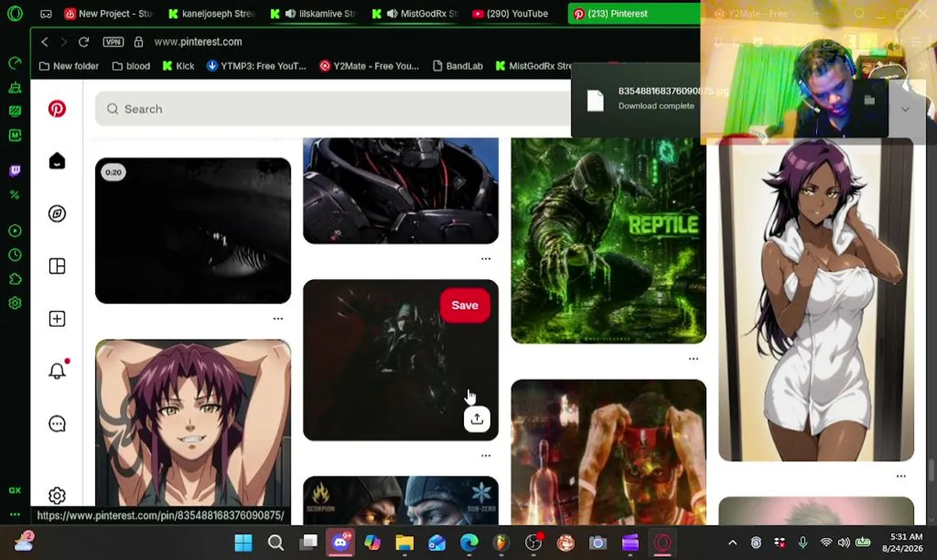Open OBS Studio from taskbar
Image resolution: width=937 pixels, height=560 pixels.
pos(534,542)
